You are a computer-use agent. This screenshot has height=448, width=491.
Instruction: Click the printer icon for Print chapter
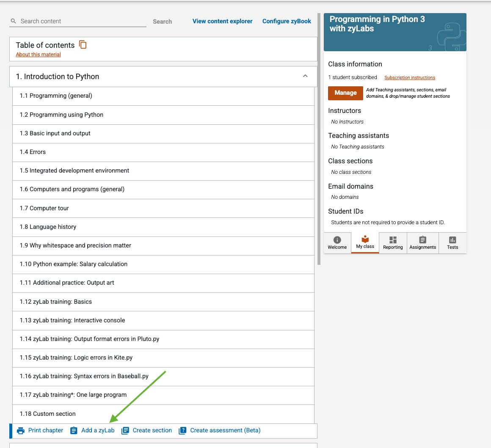pos(21,431)
